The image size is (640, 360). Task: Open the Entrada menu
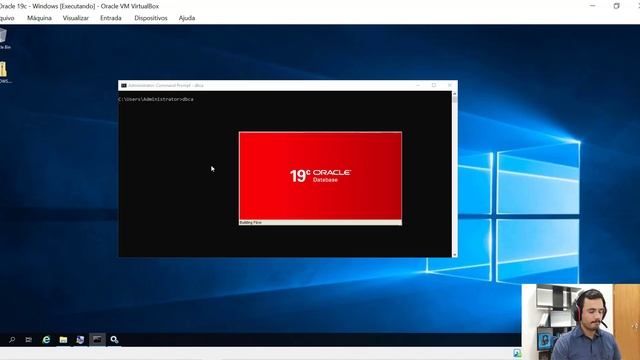pyautogui.click(x=111, y=18)
